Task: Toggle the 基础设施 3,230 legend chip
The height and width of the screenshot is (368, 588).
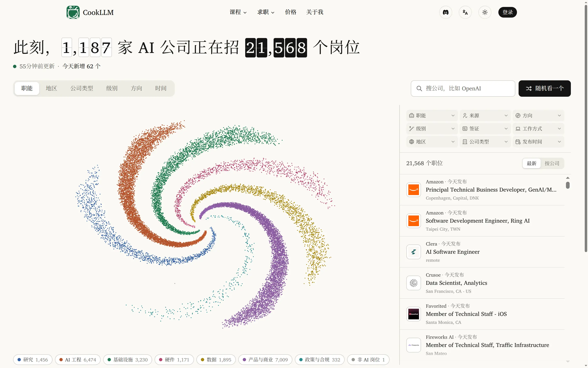Action: pos(128,359)
